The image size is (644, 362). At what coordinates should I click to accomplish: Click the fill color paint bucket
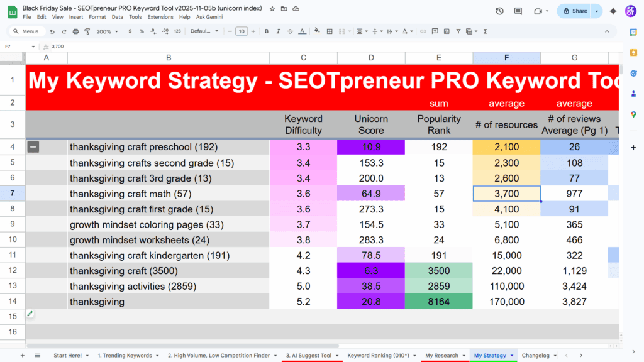316,31
